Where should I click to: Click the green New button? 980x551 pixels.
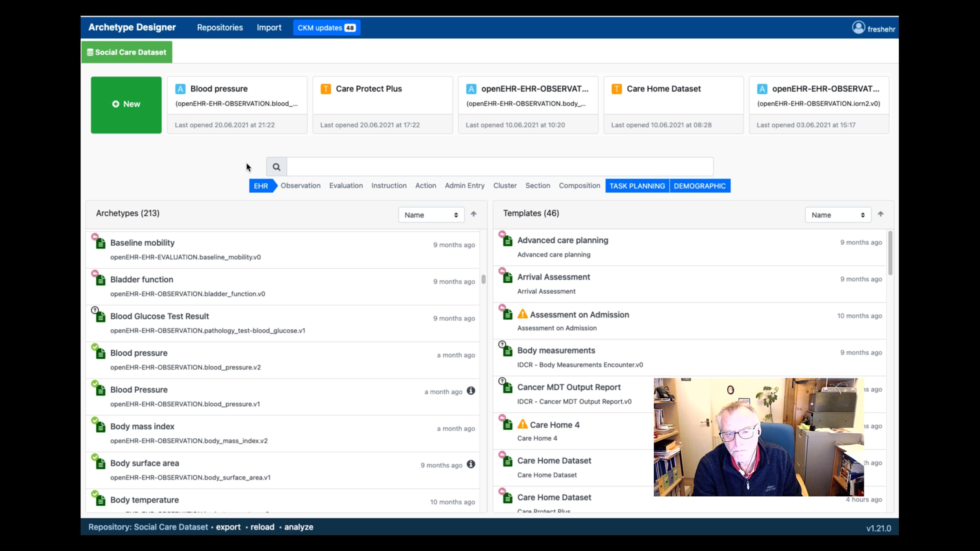coord(126,104)
